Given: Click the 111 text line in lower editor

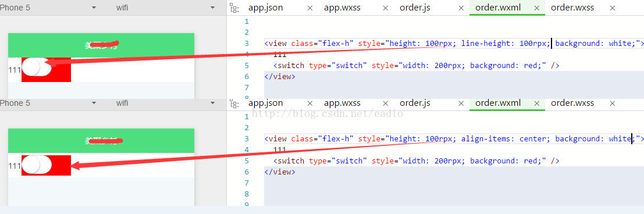Looking at the screenshot, I should pyautogui.click(x=280, y=150).
